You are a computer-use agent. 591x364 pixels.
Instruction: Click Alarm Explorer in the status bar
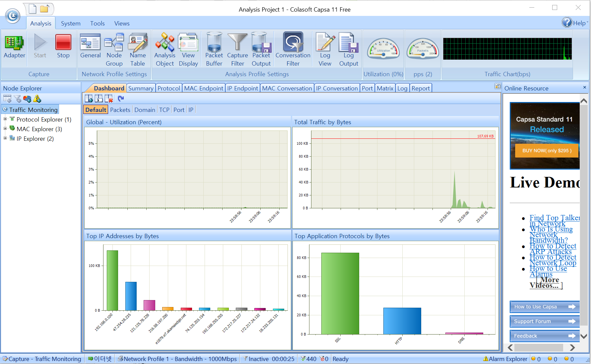[x=505, y=359]
